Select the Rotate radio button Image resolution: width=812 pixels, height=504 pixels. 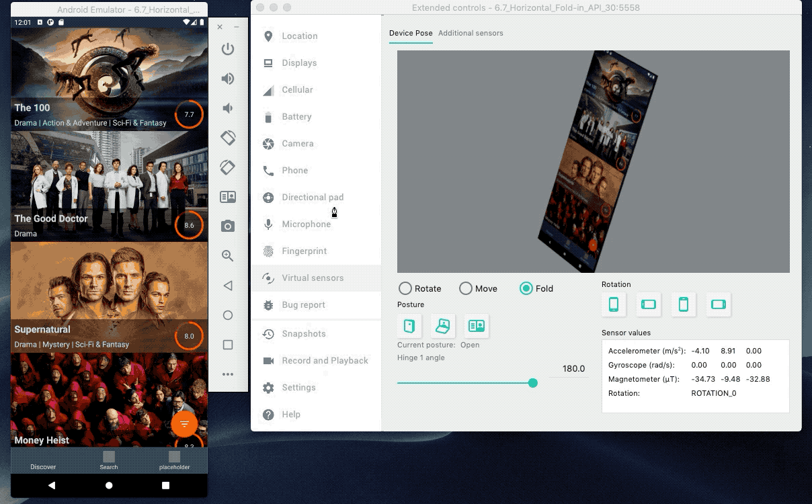click(405, 288)
